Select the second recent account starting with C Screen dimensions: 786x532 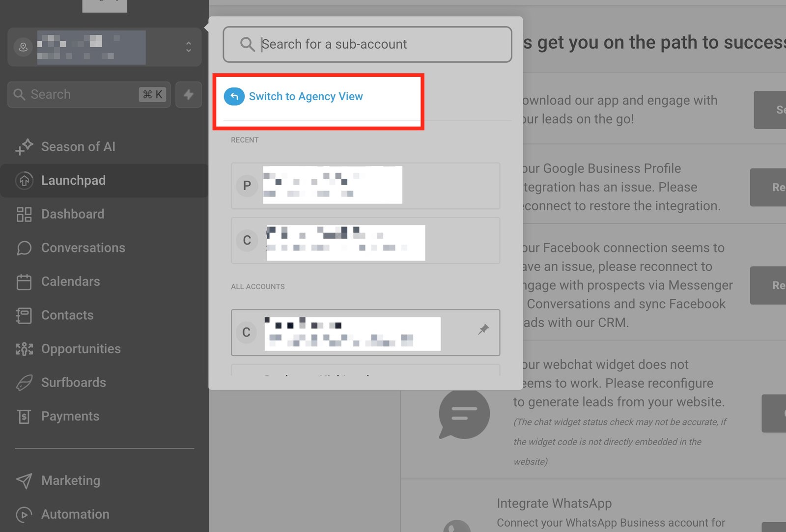pyautogui.click(x=365, y=241)
